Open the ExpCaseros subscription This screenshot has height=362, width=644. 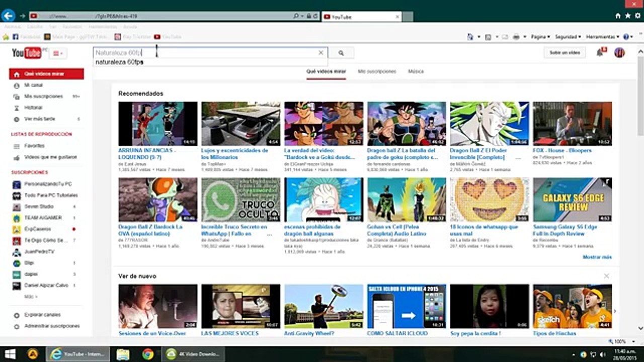pyautogui.click(x=37, y=229)
